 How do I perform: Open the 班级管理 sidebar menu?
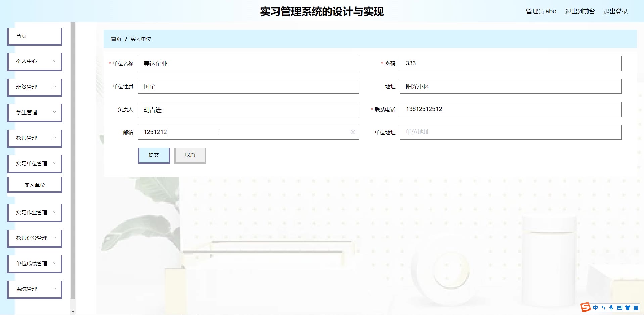(x=35, y=87)
